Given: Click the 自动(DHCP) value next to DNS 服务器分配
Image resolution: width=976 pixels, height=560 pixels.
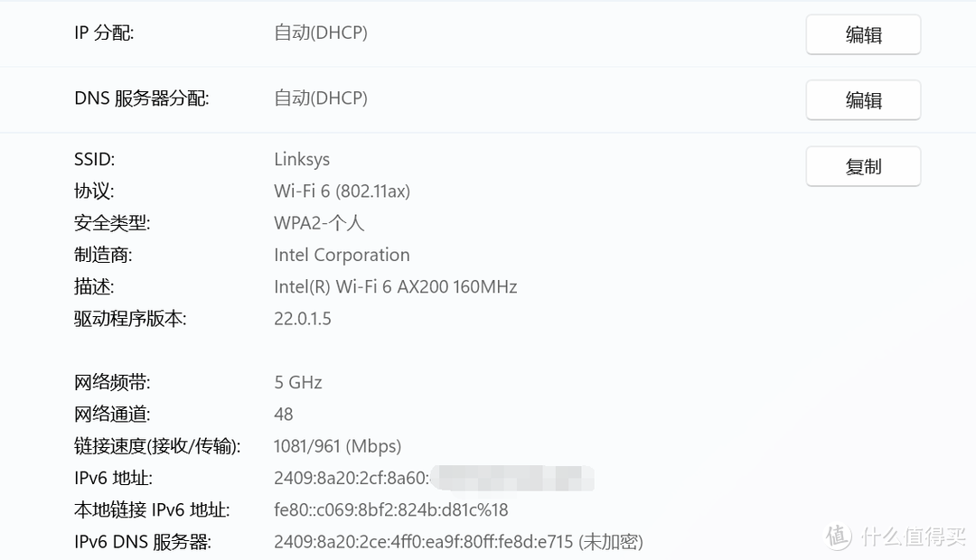Looking at the screenshot, I should [321, 98].
